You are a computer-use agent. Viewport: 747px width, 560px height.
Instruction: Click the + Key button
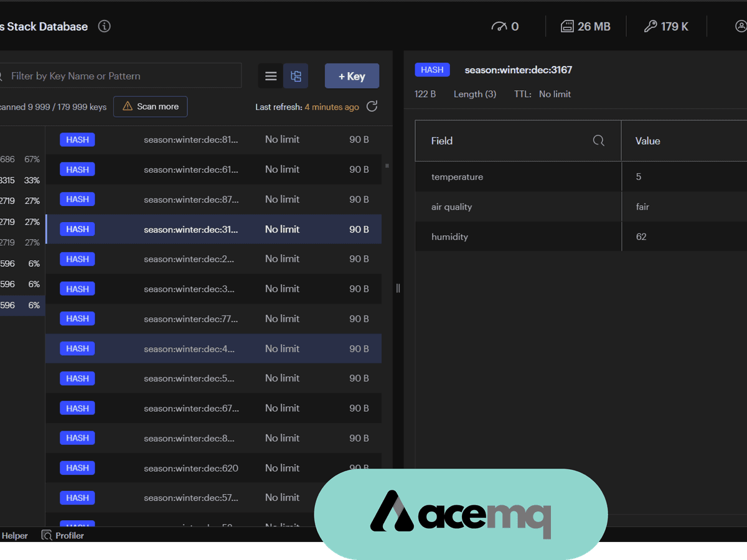352,76
